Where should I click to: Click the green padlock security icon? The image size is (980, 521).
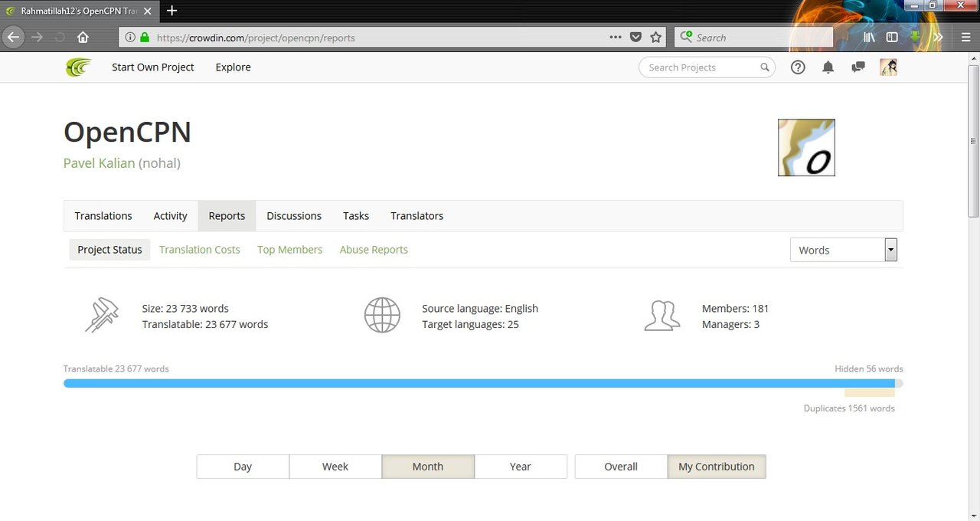point(145,37)
